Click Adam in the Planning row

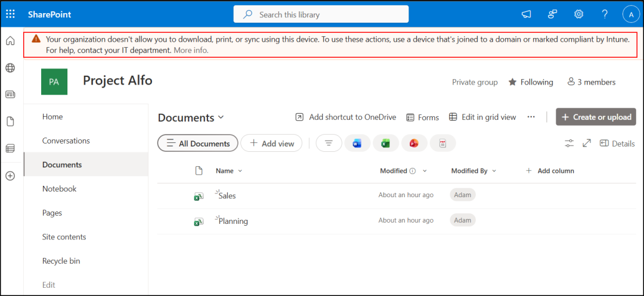[463, 220]
